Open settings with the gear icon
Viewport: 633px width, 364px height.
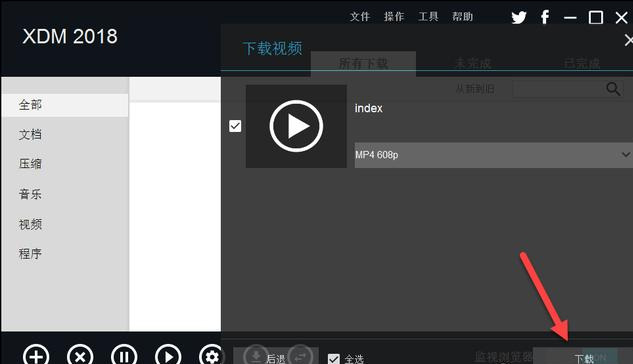[210, 356]
